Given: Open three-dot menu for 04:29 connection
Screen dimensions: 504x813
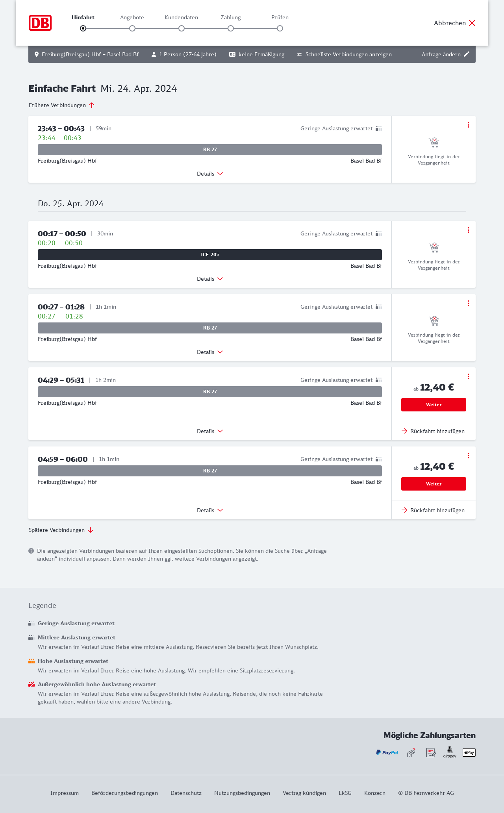Looking at the screenshot, I should click(468, 376).
